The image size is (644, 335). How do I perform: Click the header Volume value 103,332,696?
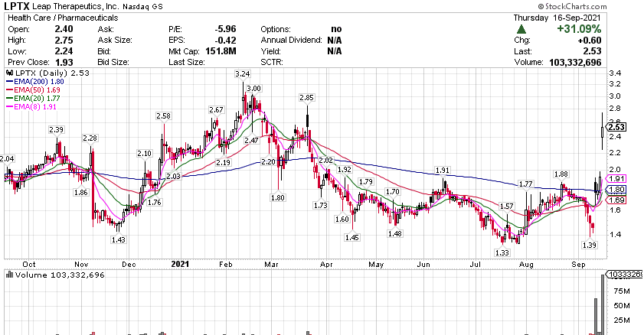pyautogui.click(x=575, y=62)
